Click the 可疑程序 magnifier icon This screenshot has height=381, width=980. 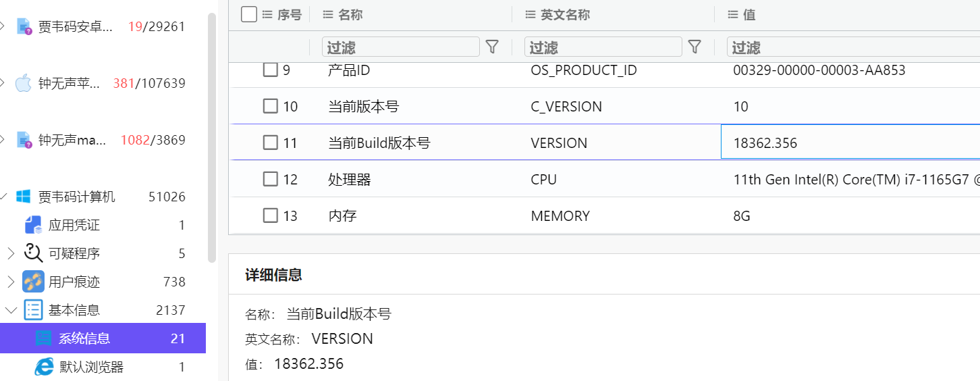tap(33, 253)
